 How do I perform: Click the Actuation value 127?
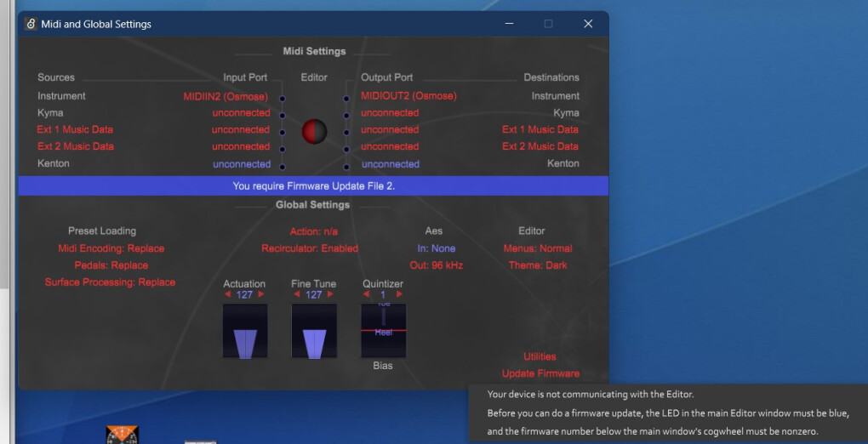tap(244, 294)
